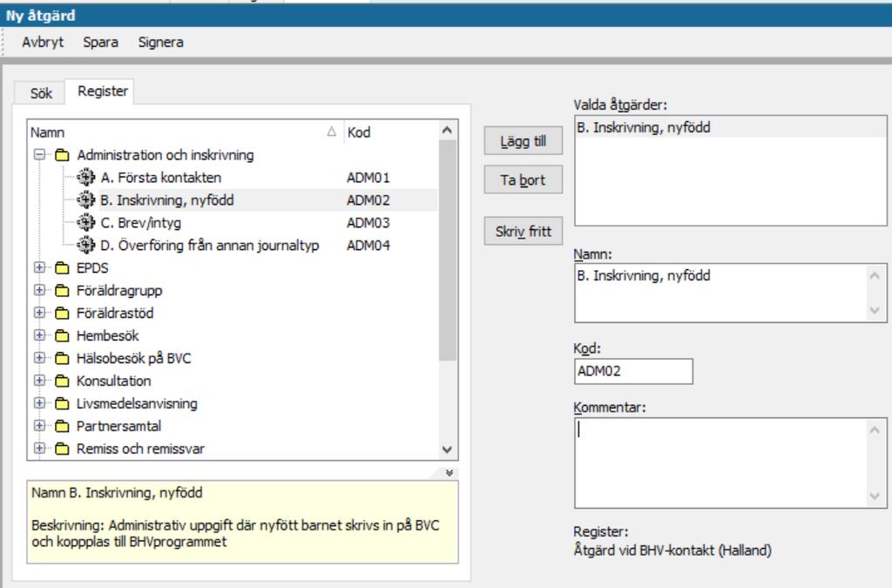This screenshot has height=588, width=892.
Task: Click the Administration och inskrivning folder icon
Action: [62, 155]
